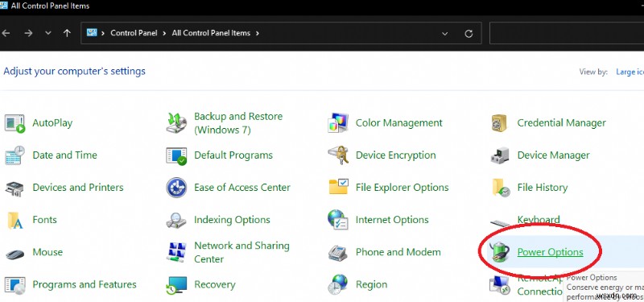Open the Default Programs icon

(x=176, y=155)
